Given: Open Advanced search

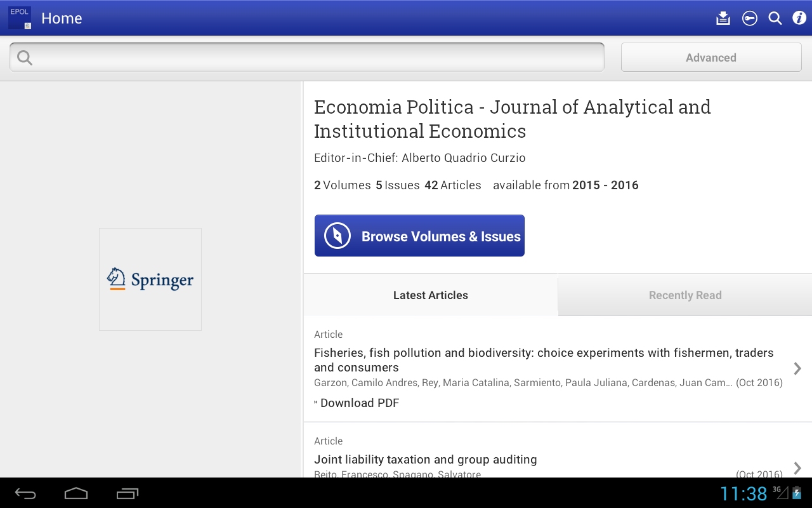Looking at the screenshot, I should tap(711, 58).
